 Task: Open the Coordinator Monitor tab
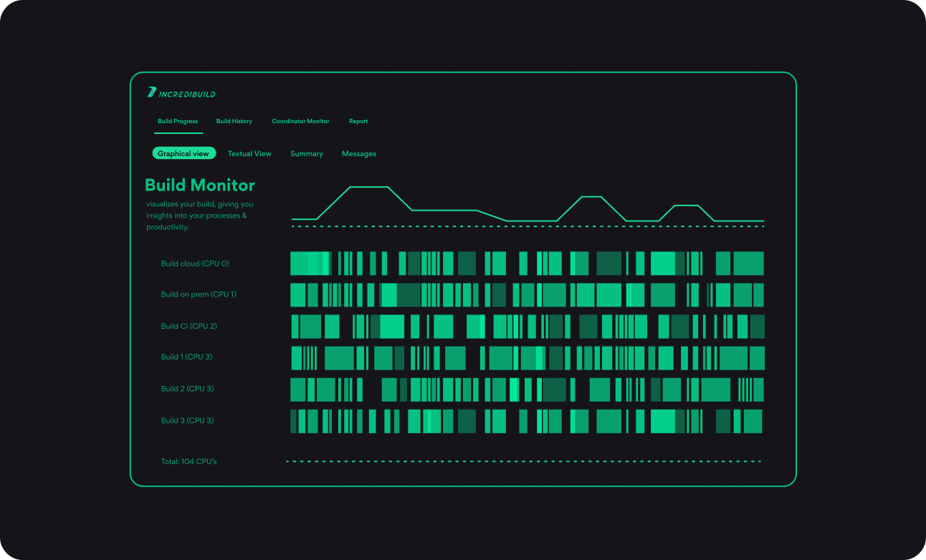point(300,122)
